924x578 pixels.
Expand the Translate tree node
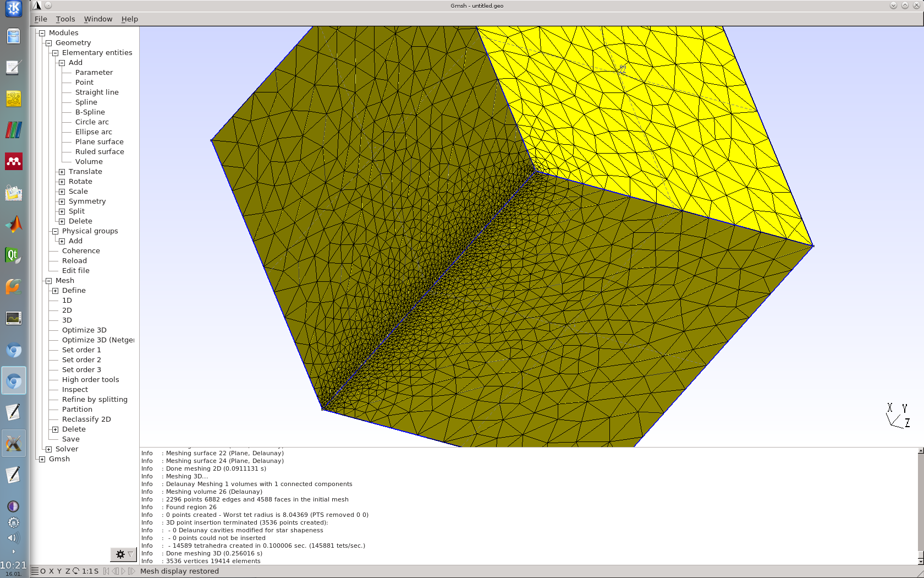[62, 172]
